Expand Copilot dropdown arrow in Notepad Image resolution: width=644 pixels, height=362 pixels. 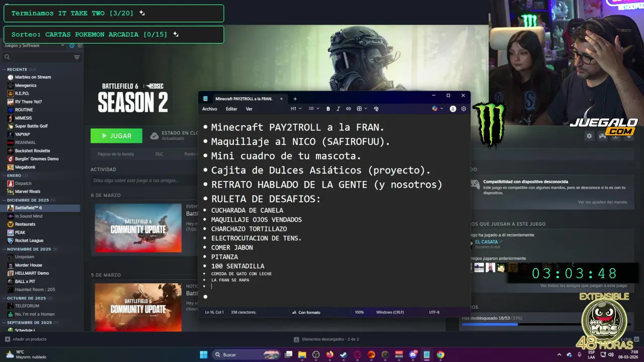tap(442, 109)
